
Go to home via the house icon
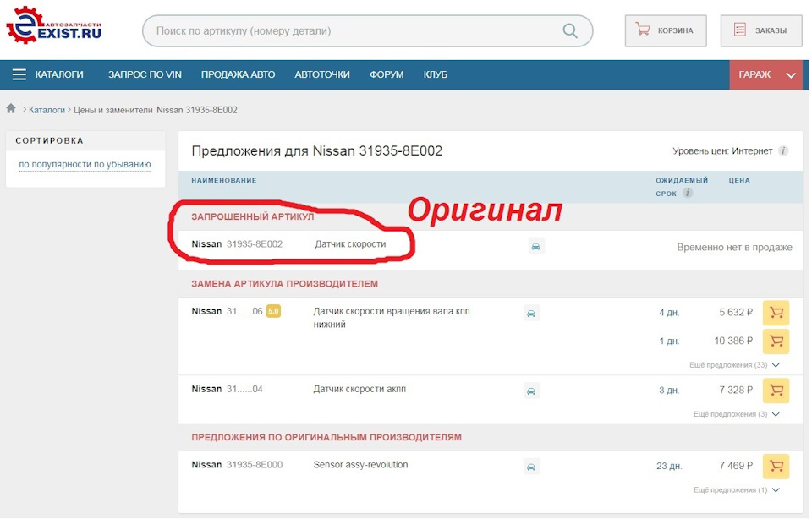[x=11, y=109]
